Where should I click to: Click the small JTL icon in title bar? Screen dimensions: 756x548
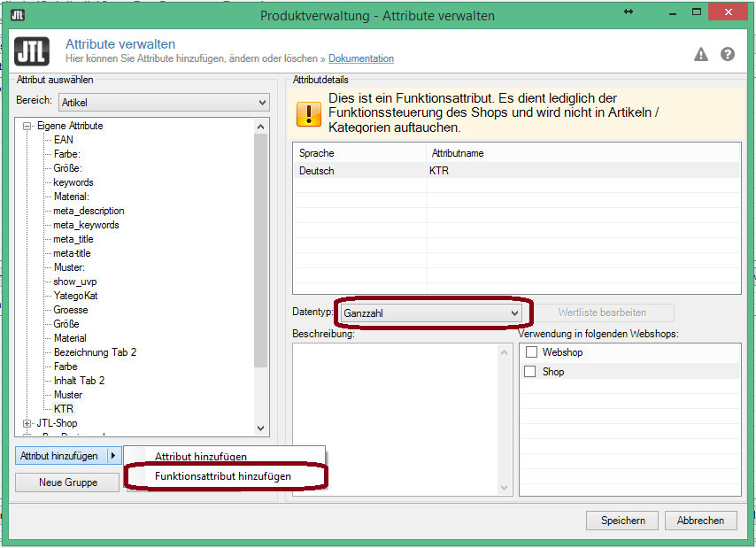click(18, 15)
